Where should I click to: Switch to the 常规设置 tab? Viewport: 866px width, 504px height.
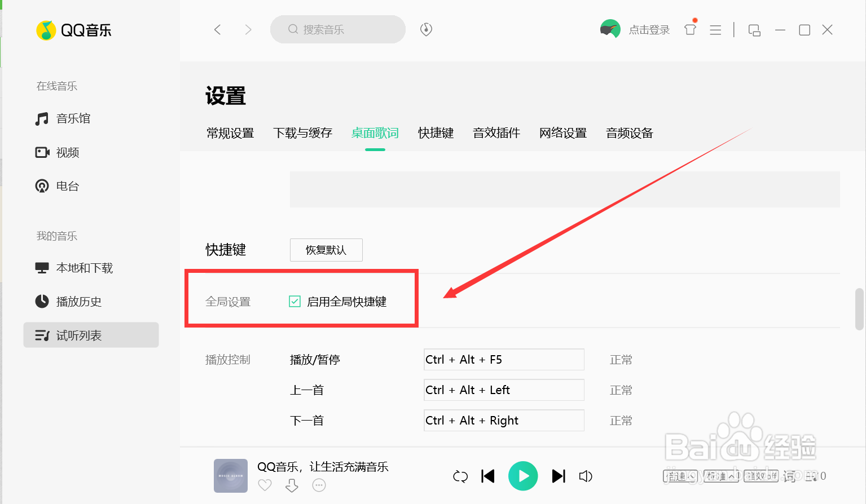(x=230, y=133)
